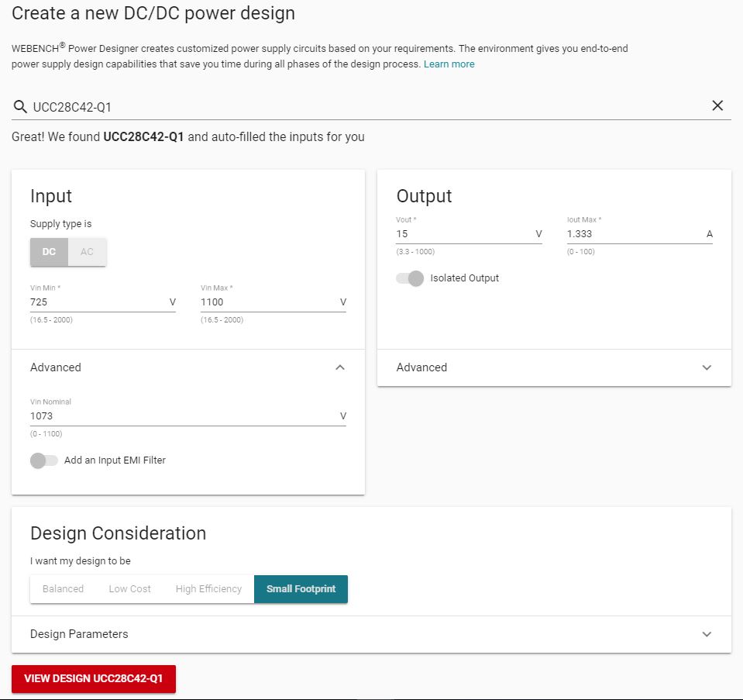Click the Design Consideration heading
743x700 pixels.
pos(118,533)
